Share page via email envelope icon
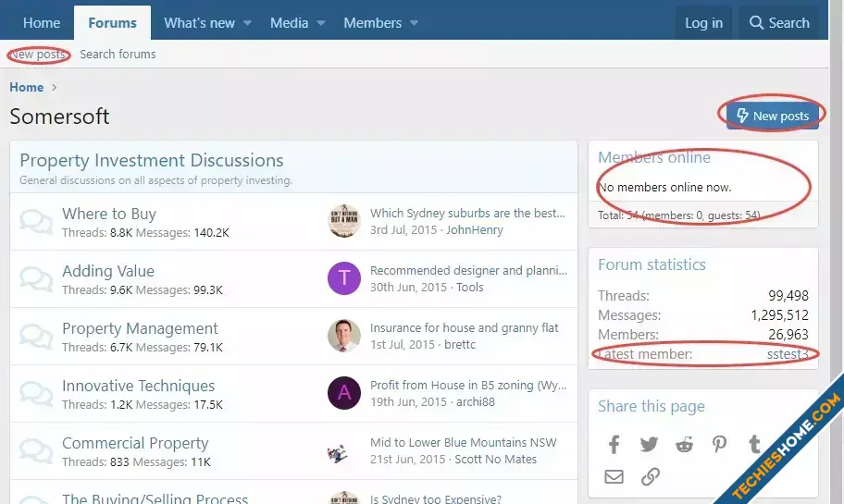844x504 pixels. point(614,476)
